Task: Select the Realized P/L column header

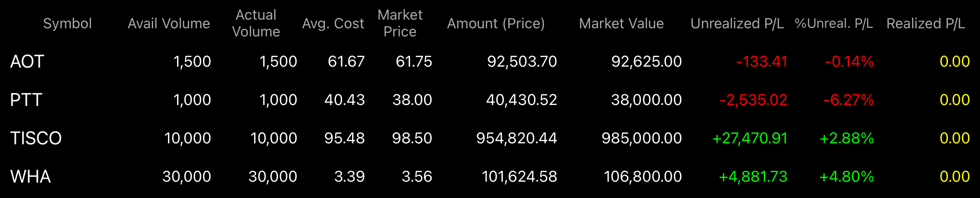Action: 925,23
